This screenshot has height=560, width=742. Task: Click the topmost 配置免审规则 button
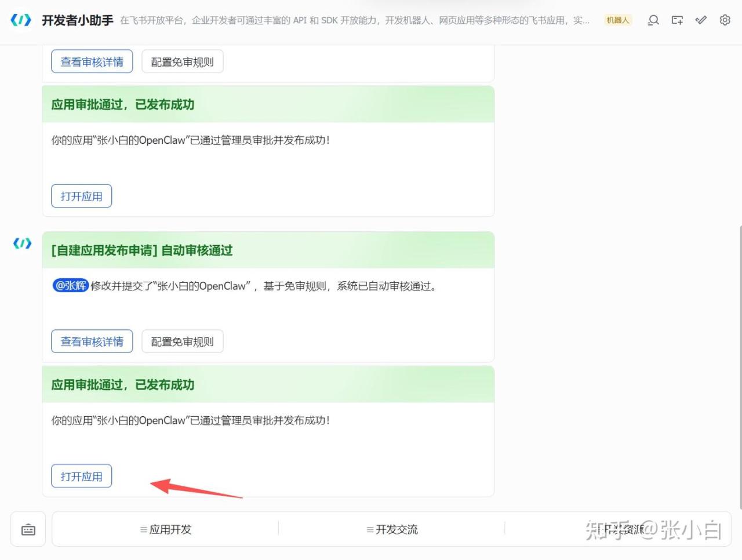[182, 62]
